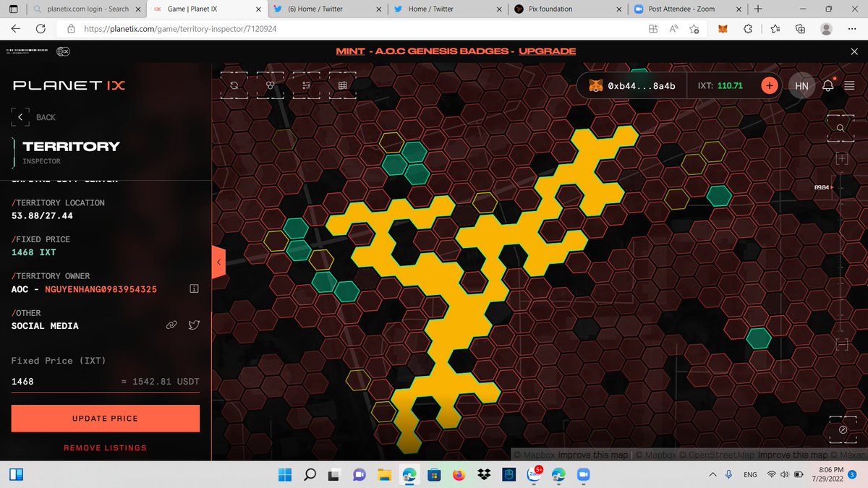Click the grid table map toolbar icon
The width and height of the screenshot is (868, 488).
click(343, 85)
